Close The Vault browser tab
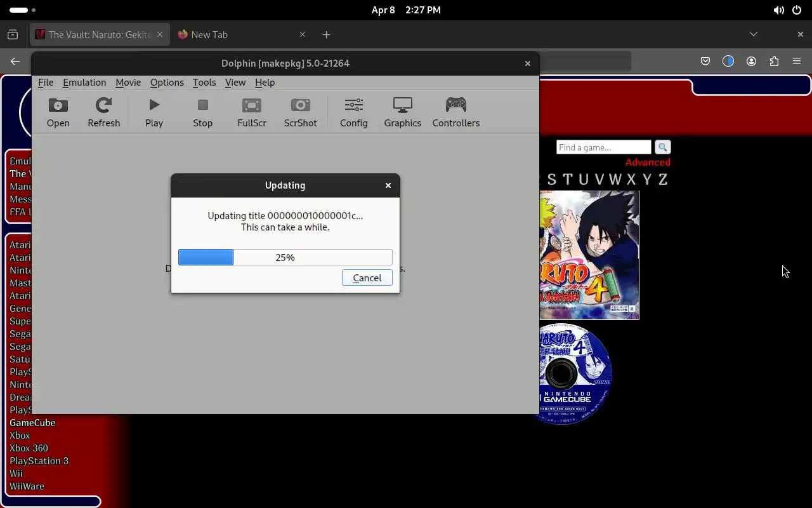812x508 pixels. click(x=160, y=34)
